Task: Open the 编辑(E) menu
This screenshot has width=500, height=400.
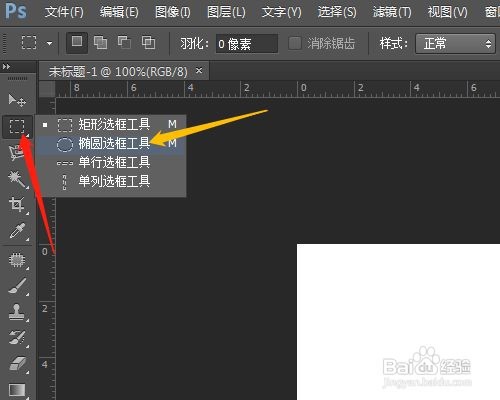Action: tap(119, 12)
